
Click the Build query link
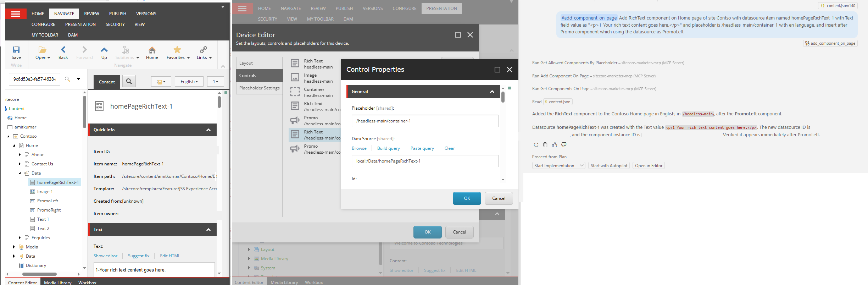coord(389,148)
